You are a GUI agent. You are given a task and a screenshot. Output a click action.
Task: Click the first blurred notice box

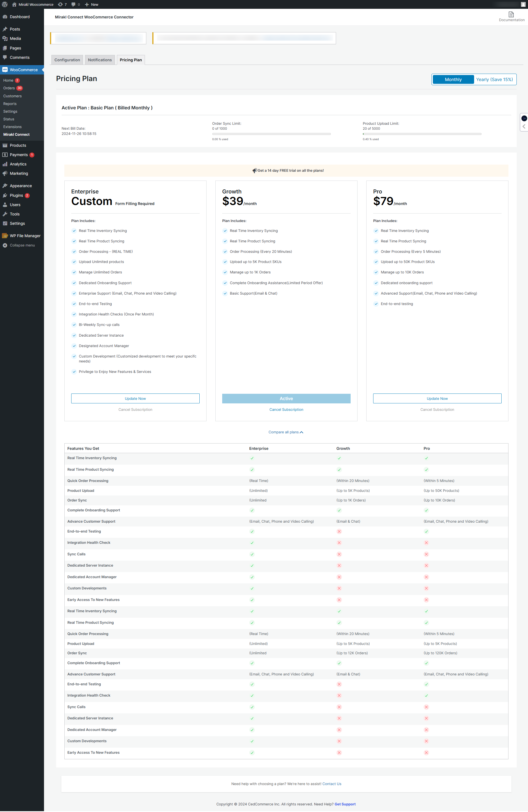point(98,38)
